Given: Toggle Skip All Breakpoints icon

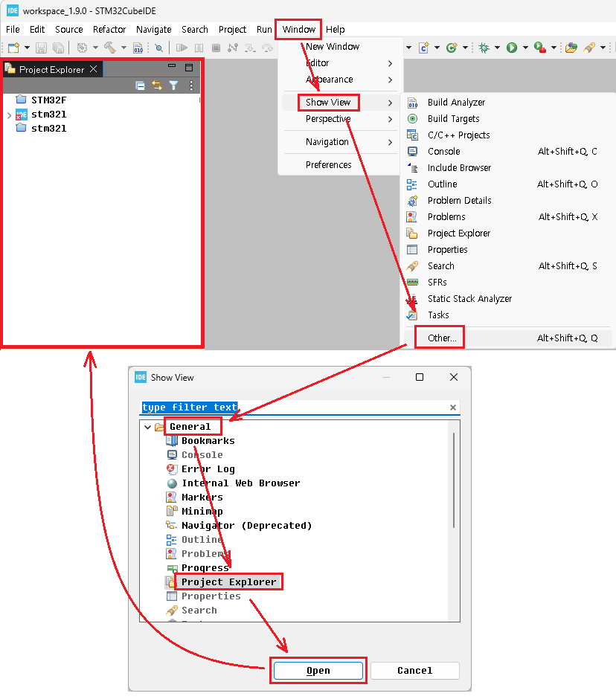Looking at the screenshot, I should pos(158,48).
